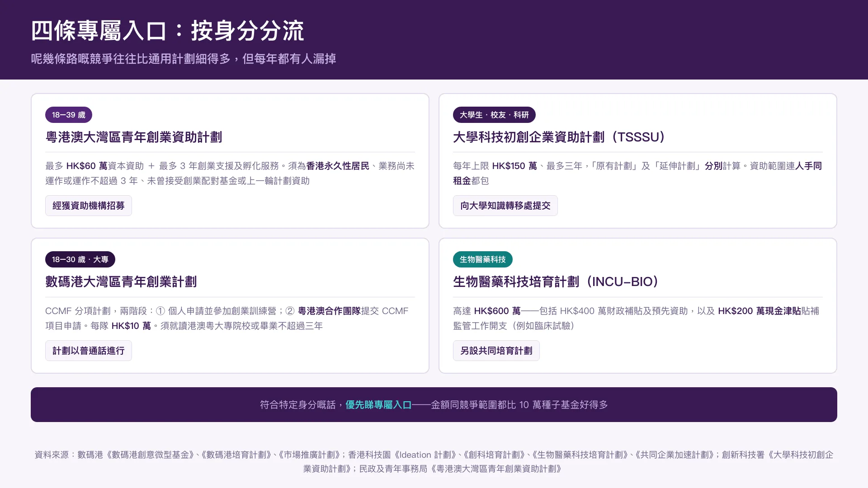Click the highlighted 優先睇專屬入口 text
Screen dimensions: 868x488
pos(378,405)
